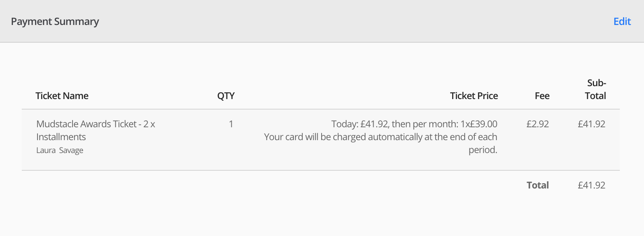Click the Sub-Total column header
This screenshot has width=644, height=236.
[596, 89]
